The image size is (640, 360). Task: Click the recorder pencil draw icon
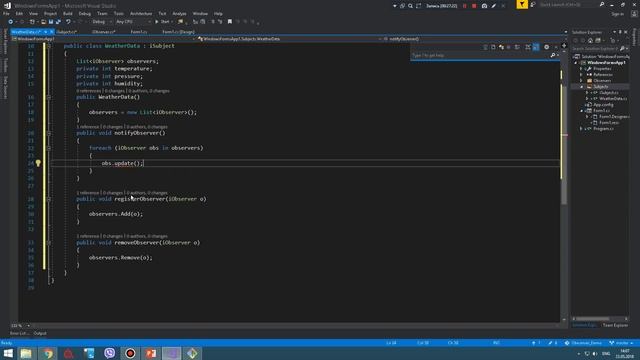[493, 6]
